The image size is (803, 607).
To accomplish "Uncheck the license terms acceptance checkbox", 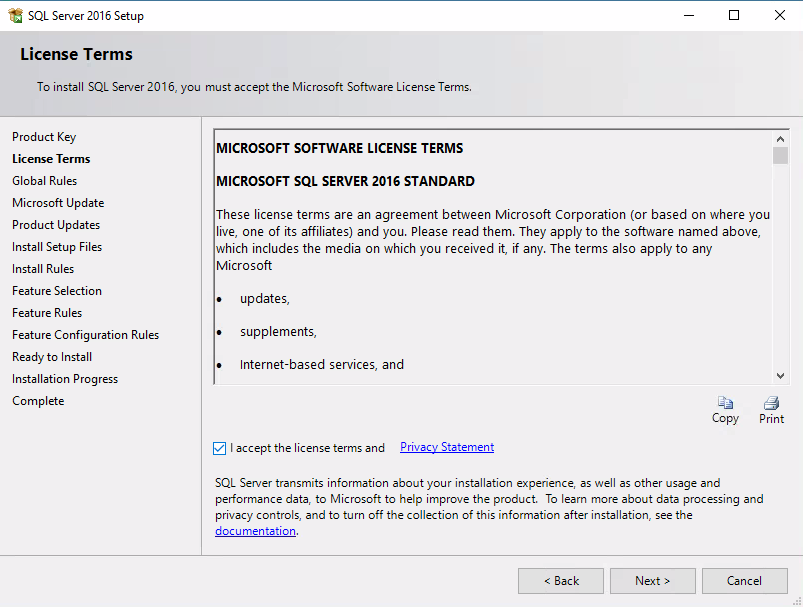I will 220,448.
